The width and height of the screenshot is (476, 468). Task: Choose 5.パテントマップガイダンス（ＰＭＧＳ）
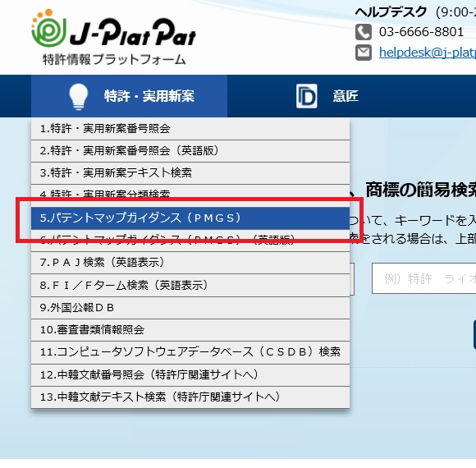[190, 218]
